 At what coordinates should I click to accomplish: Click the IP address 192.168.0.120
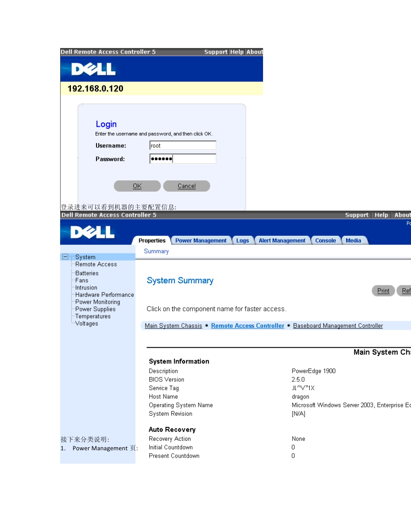[96, 89]
